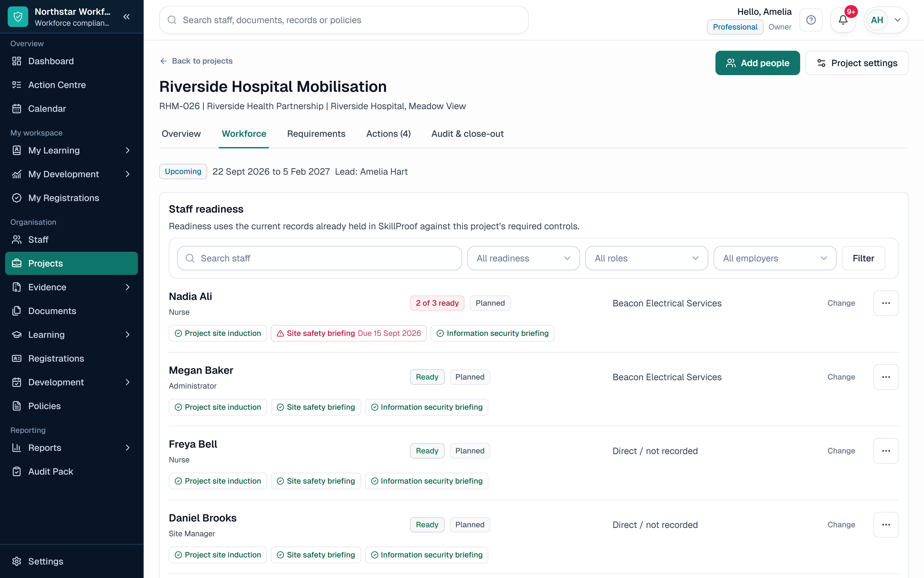Expand the Reports submenu chevron
Screen dimensions: 924x578
tap(128, 448)
